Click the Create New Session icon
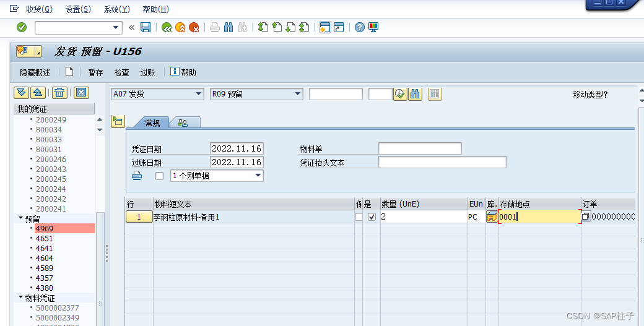Screen dimensions: 644x326 pyautogui.click(x=325, y=27)
